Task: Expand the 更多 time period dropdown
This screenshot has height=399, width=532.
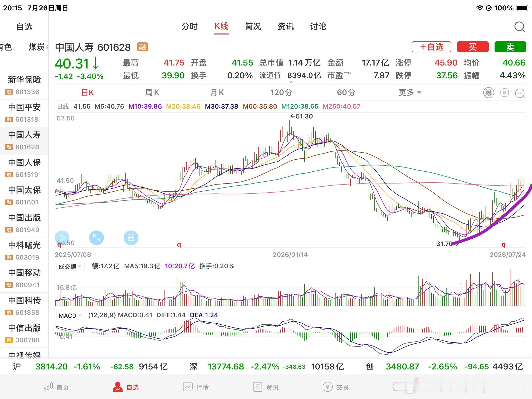Action: [x=410, y=92]
